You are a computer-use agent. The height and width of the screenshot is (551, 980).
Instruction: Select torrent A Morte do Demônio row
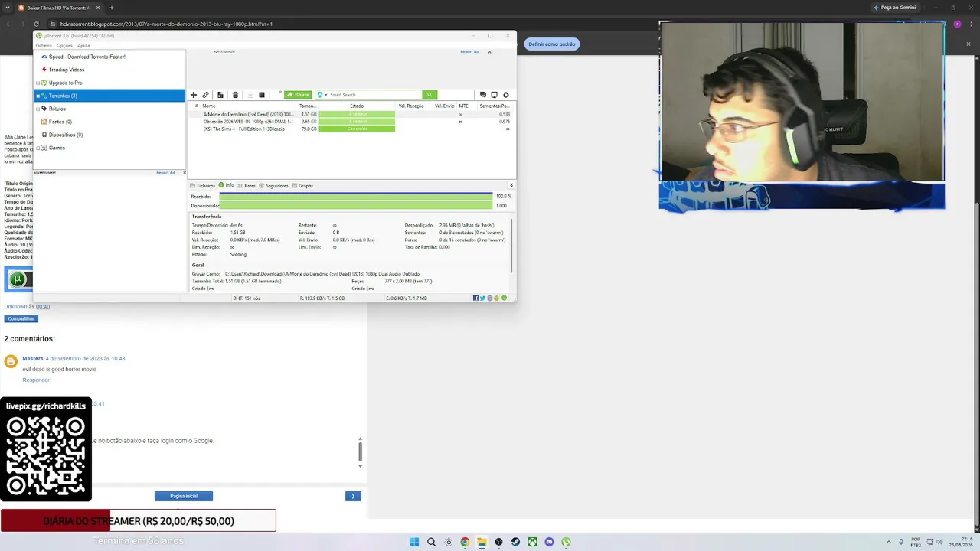click(x=351, y=114)
